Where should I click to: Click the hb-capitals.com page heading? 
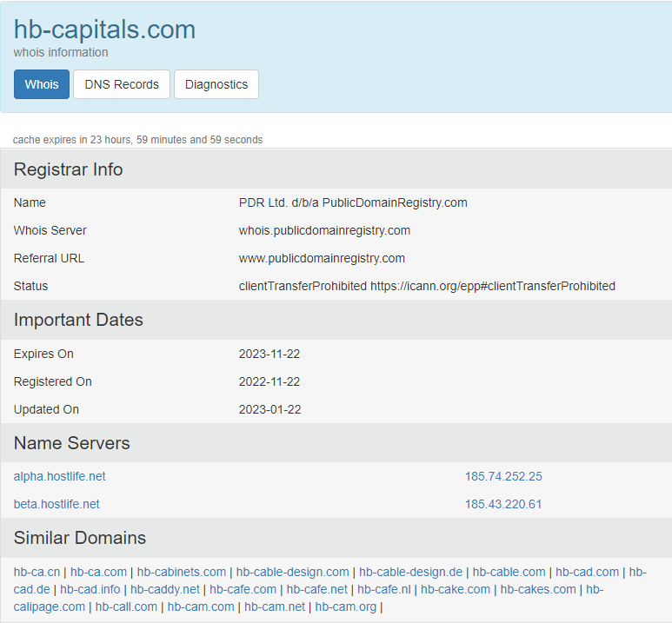[104, 30]
